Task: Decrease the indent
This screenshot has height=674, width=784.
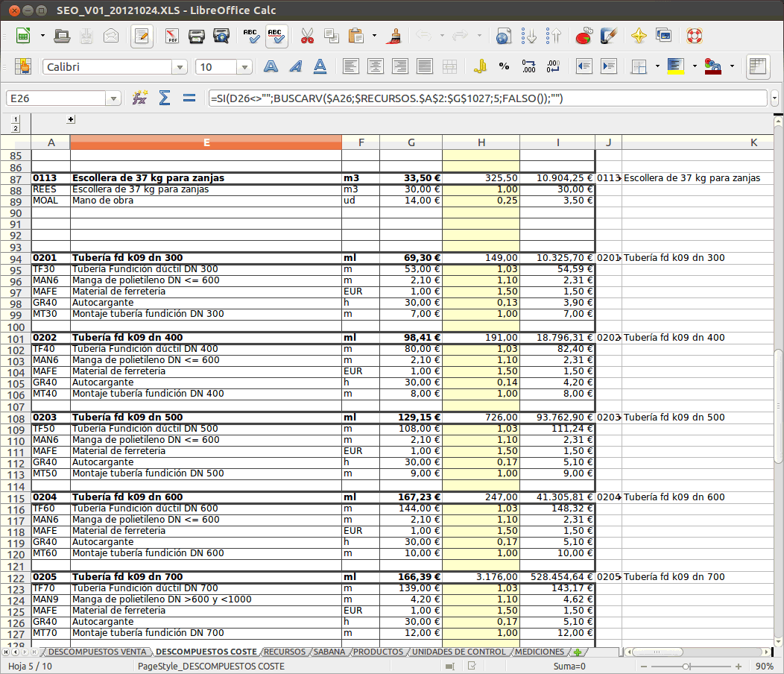Action: (584, 66)
